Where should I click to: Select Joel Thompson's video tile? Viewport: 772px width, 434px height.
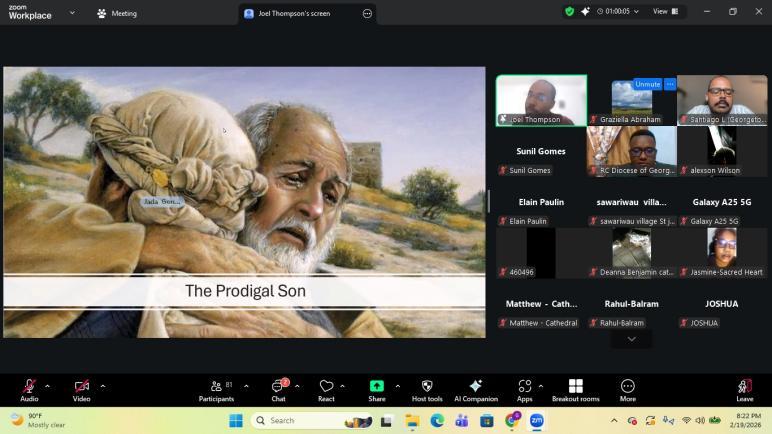(x=541, y=100)
